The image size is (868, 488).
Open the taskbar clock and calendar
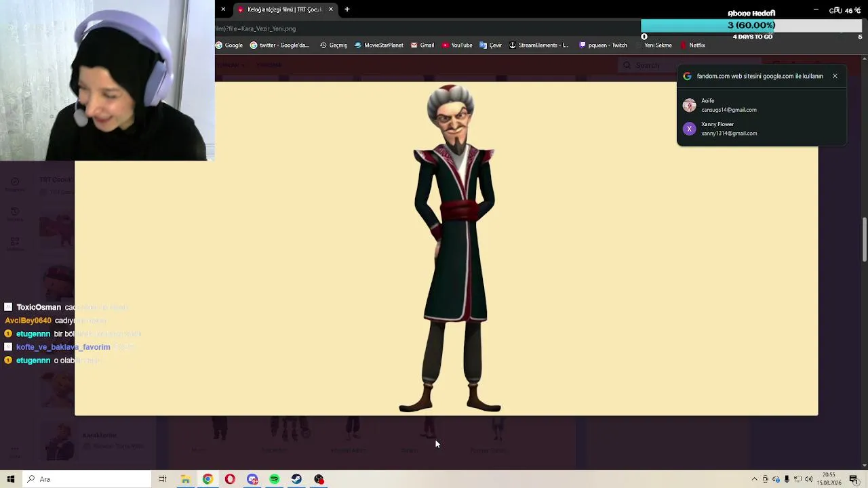(x=830, y=479)
